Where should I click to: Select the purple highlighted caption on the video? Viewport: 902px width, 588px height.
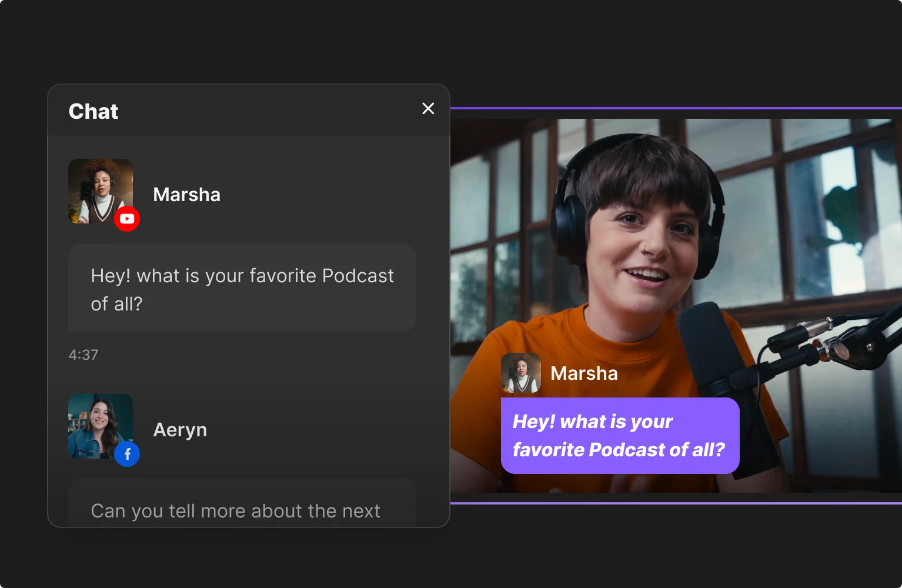620,436
